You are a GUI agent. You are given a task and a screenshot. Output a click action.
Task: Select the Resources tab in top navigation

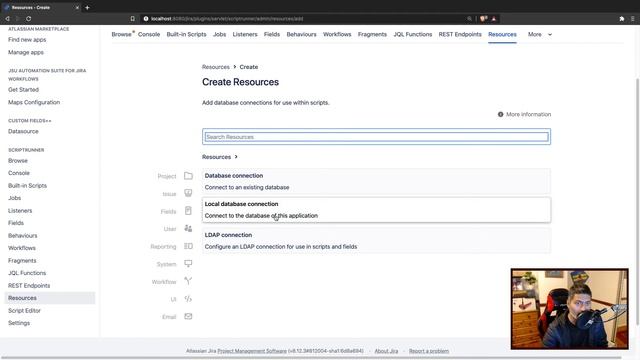point(502,34)
